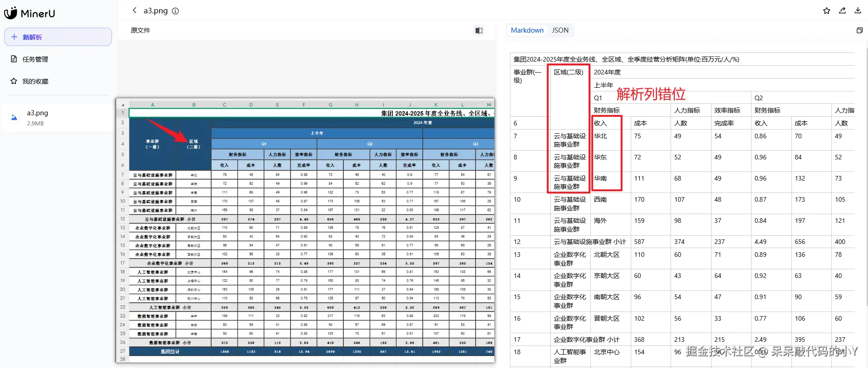Click the a3.png title in the header
The image size is (868, 368).
pos(156,11)
